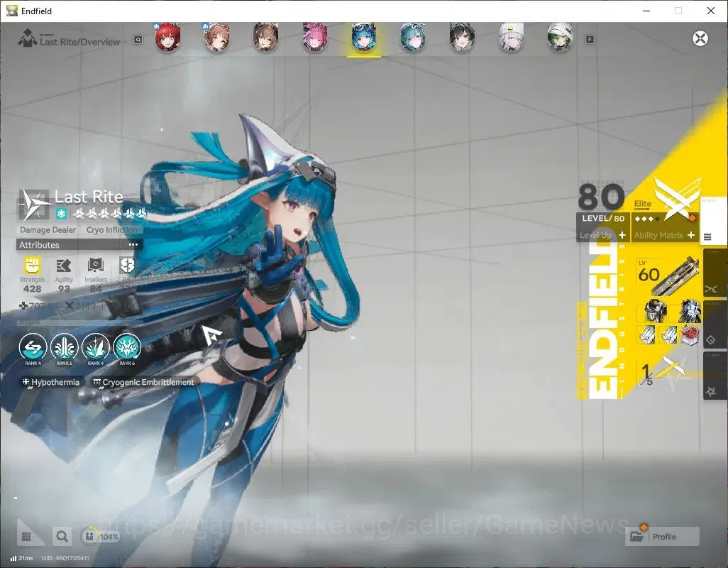
Task: Select the white-haired operator portrait
Action: point(511,38)
